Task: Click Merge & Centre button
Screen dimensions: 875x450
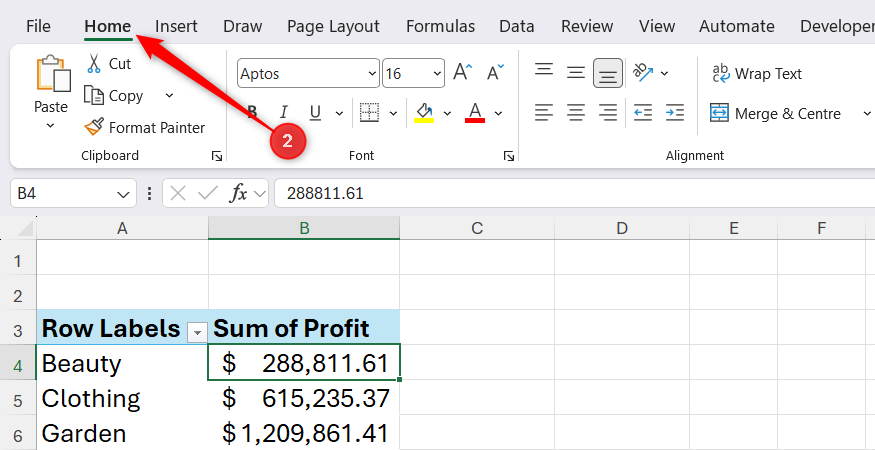Action: pyautogui.click(x=775, y=114)
